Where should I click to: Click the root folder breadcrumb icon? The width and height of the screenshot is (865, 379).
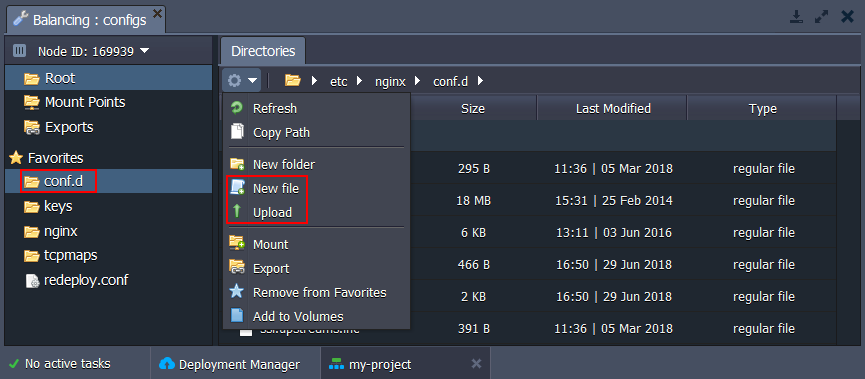point(292,81)
